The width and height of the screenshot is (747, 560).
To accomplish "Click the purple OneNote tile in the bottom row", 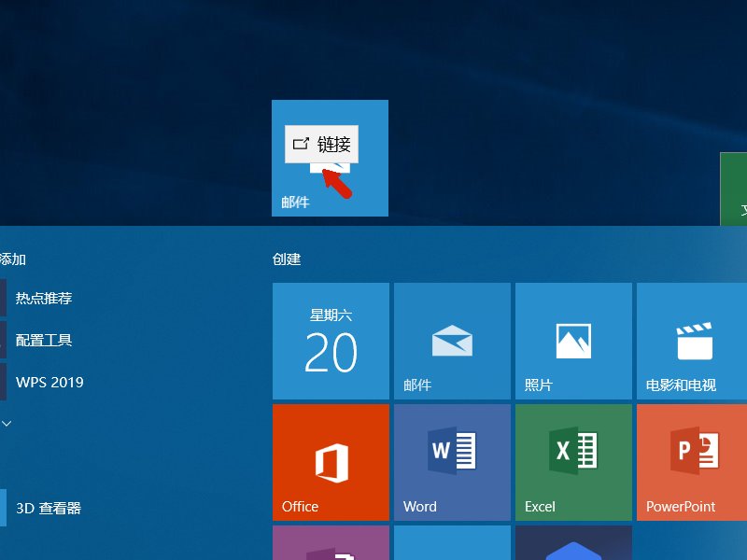I will tap(331, 543).
